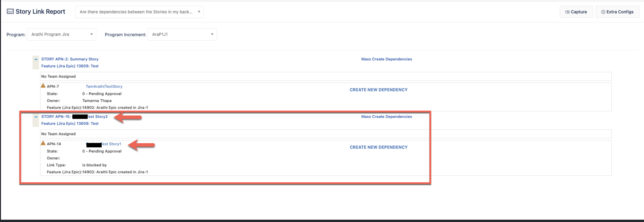This screenshot has width=644, height=222.
Task: Open the STORY APN-15 Test Story2 link
Action: point(97,117)
